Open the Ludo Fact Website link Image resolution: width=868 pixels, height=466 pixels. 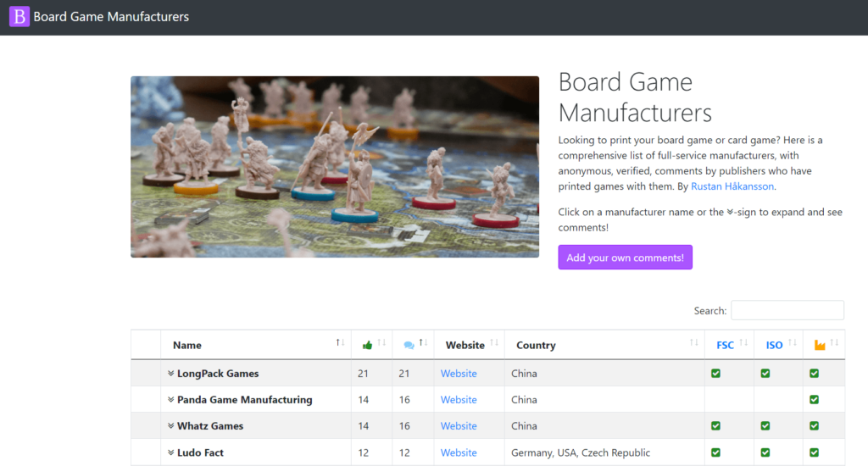point(459,452)
